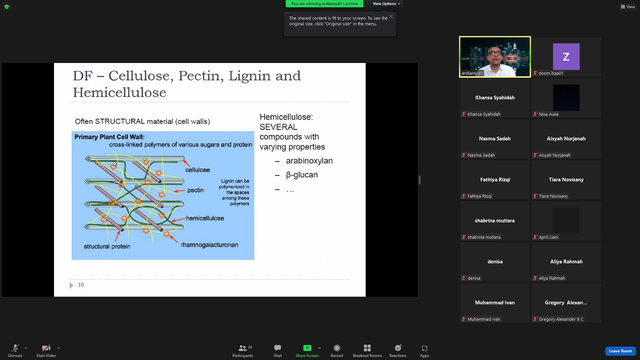Open the Chat panel
Viewport: 640px width, 360px height.
click(278, 350)
